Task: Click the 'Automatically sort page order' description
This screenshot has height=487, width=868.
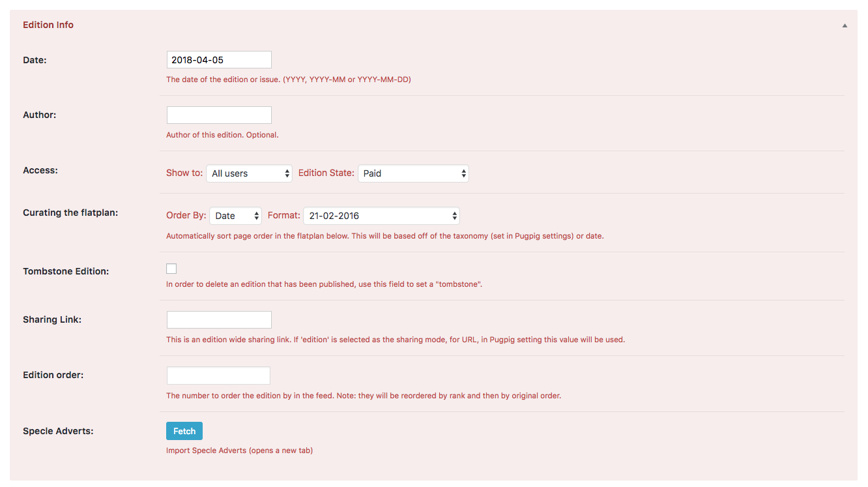Action: click(x=385, y=236)
